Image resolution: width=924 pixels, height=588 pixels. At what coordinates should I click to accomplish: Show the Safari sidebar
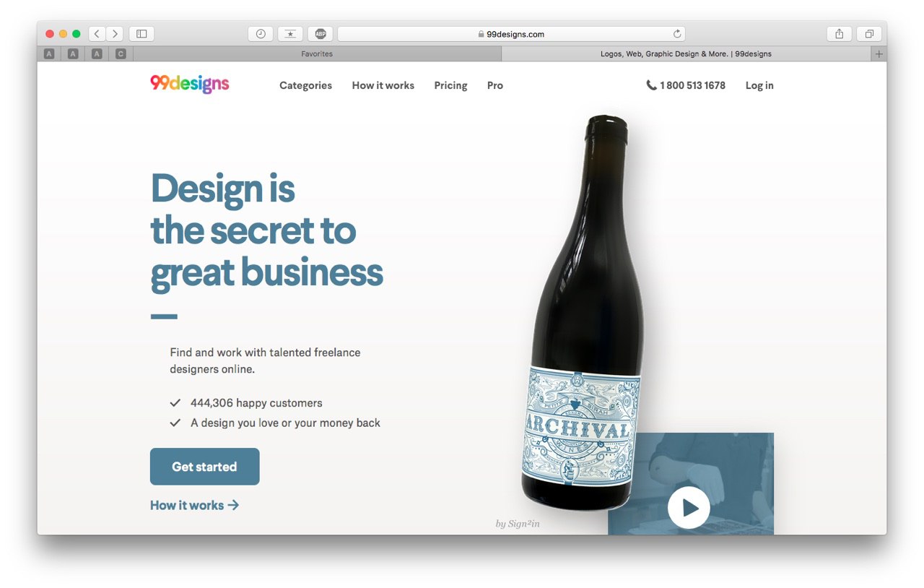tap(141, 34)
